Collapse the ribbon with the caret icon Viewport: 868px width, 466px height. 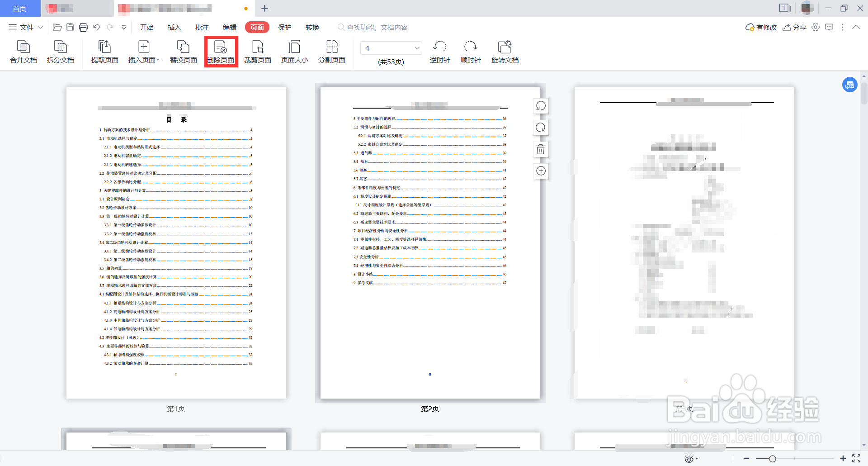click(x=856, y=27)
